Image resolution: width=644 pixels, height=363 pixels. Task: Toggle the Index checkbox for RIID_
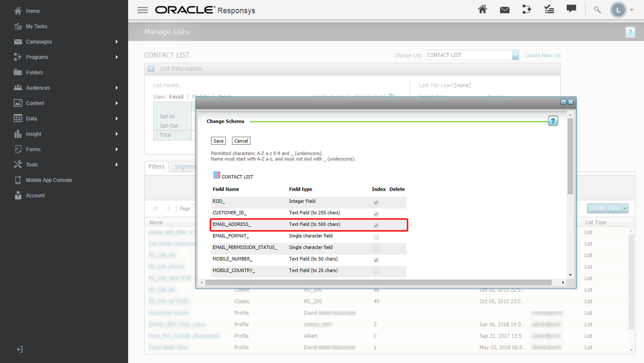[x=376, y=202]
